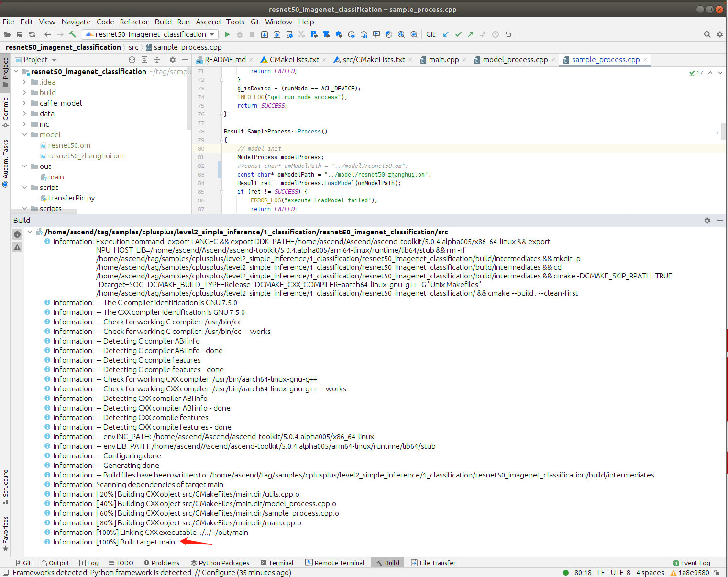Click the Build hammer icon in toolbar
The image size is (728, 577).
(73, 34)
